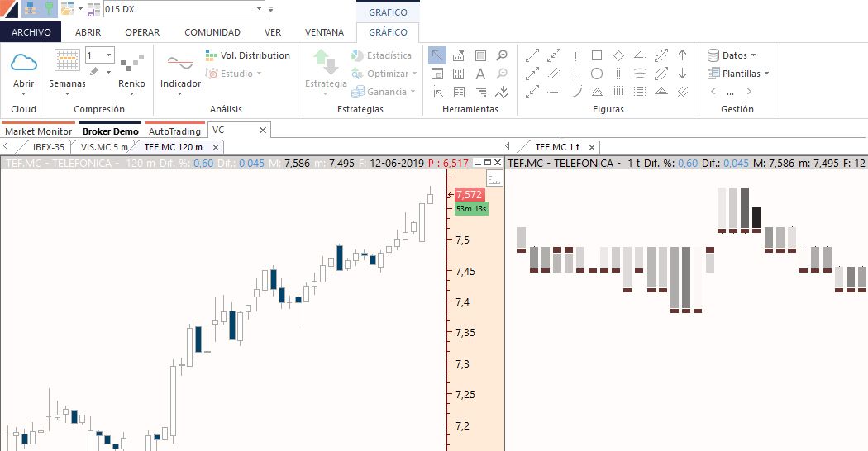Click the square frame tool in Herramientas
This screenshot has height=451, width=868.
(480, 55)
